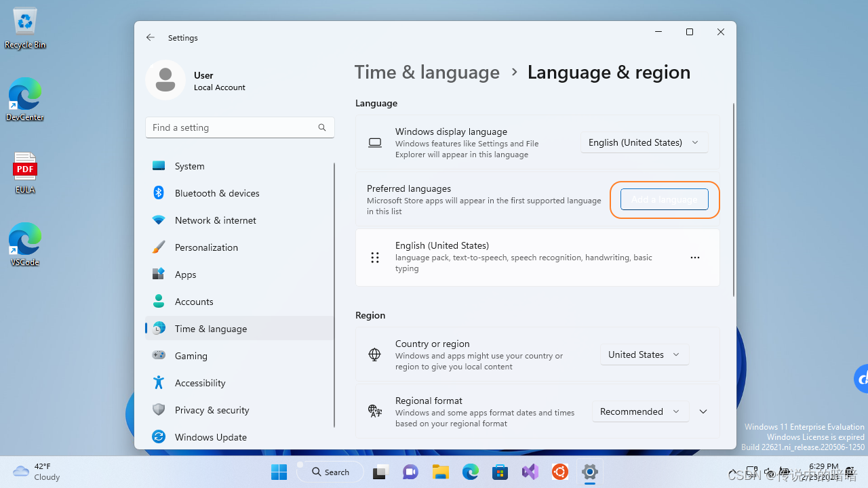
Task: Open Gaming settings
Action: click(239, 356)
